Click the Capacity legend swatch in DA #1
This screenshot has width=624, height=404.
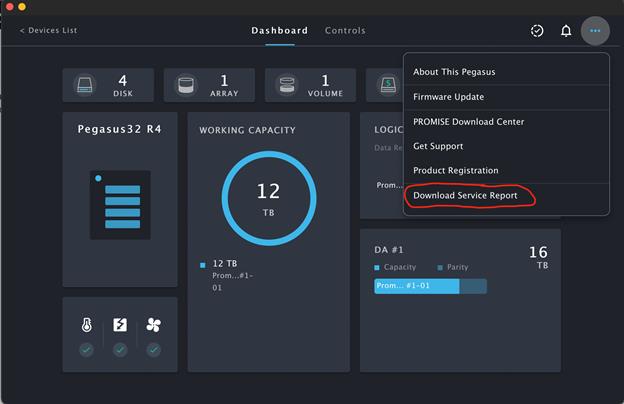tap(376, 267)
